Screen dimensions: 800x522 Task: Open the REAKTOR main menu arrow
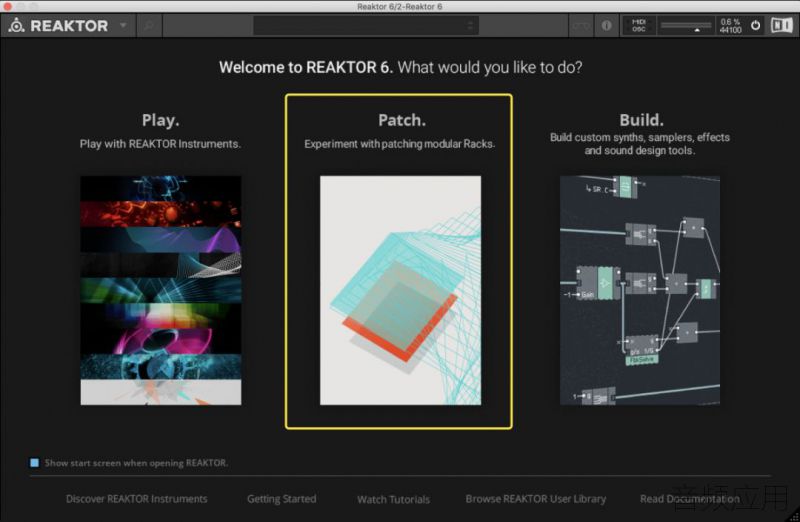(x=123, y=25)
